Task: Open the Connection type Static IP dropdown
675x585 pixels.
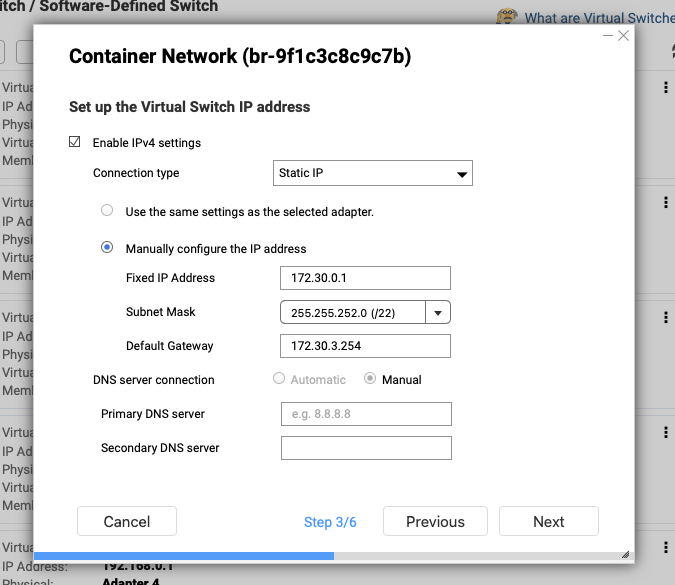Action: [372, 173]
